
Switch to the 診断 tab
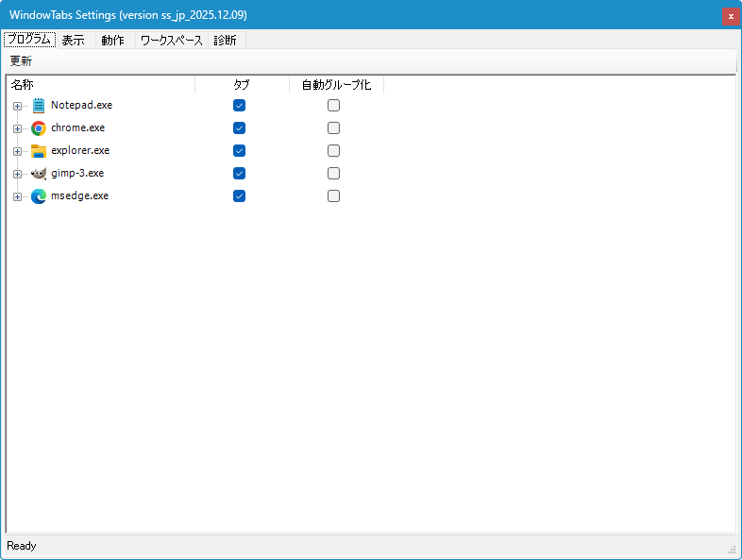pos(225,41)
